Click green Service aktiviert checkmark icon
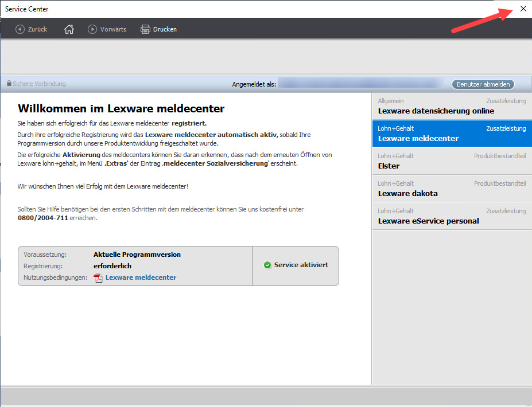The height and width of the screenshot is (407, 532). 267,265
